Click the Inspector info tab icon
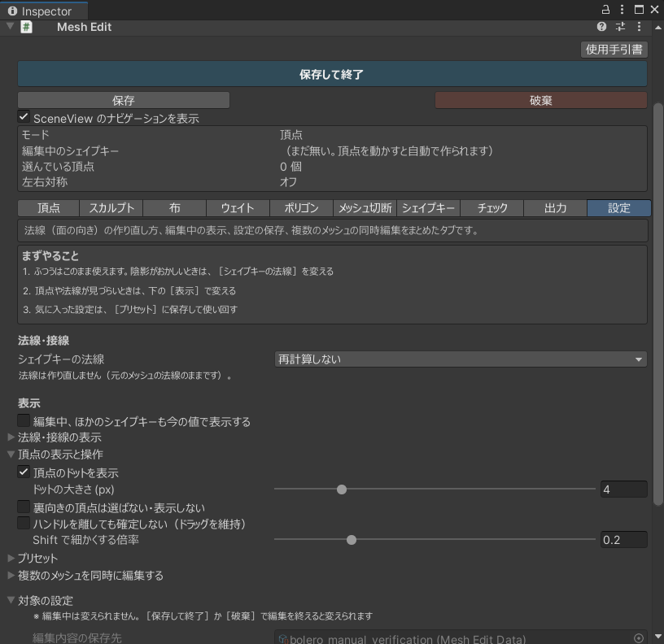This screenshot has width=664, height=644. [13, 11]
